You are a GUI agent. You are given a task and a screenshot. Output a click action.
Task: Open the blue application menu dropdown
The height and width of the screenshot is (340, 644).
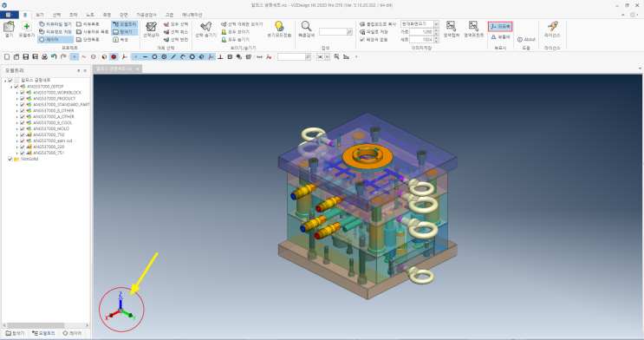[9, 15]
